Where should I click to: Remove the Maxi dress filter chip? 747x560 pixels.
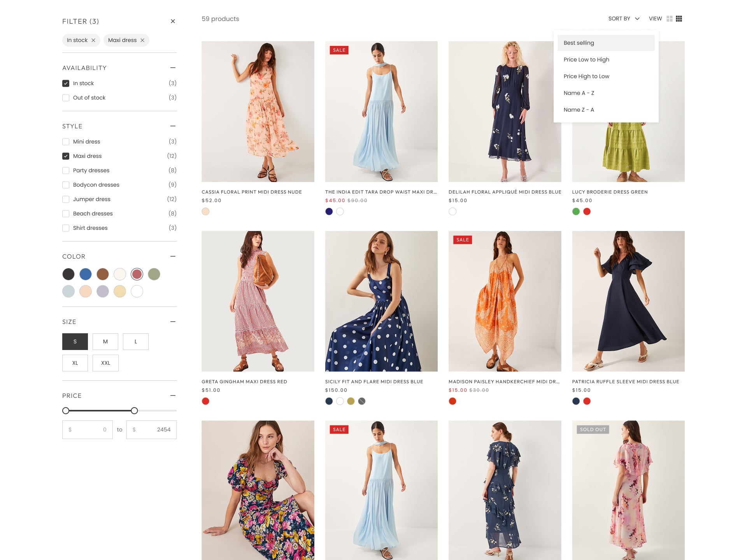(142, 40)
